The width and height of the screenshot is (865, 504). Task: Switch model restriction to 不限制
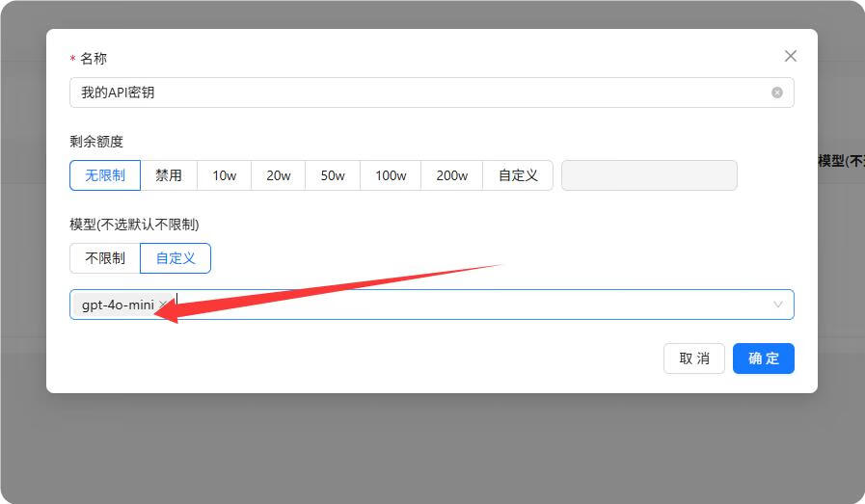[105, 258]
